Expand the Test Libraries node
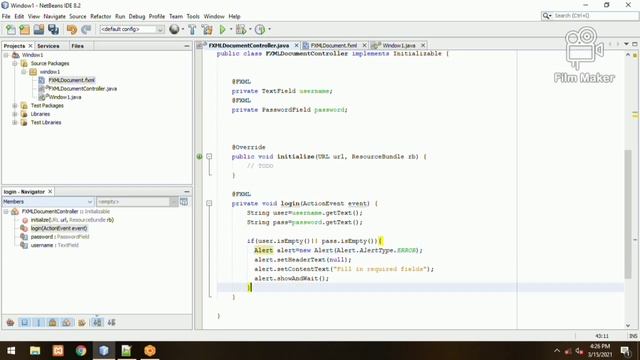 pyautogui.click(x=15, y=122)
